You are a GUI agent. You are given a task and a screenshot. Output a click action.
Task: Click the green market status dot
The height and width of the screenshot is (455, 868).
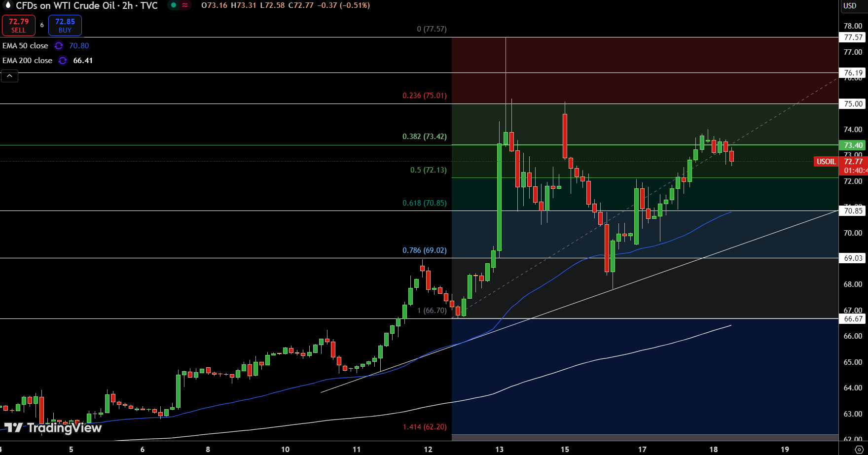tap(173, 5)
